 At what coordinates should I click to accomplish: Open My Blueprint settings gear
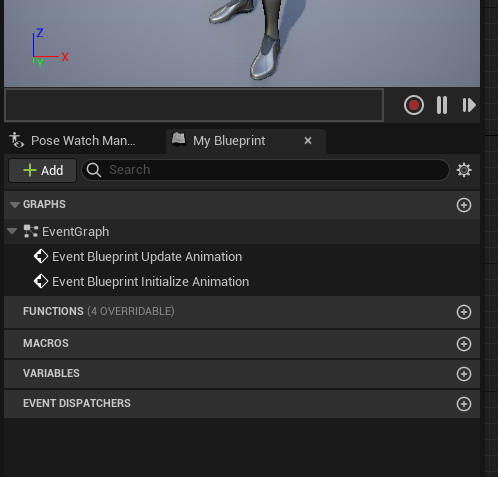pos(464,170)
